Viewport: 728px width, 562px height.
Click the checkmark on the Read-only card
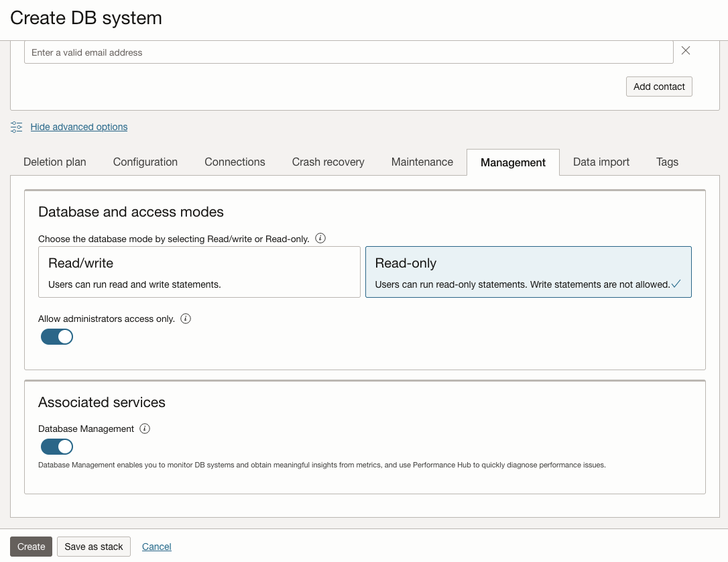pos(676,284)
